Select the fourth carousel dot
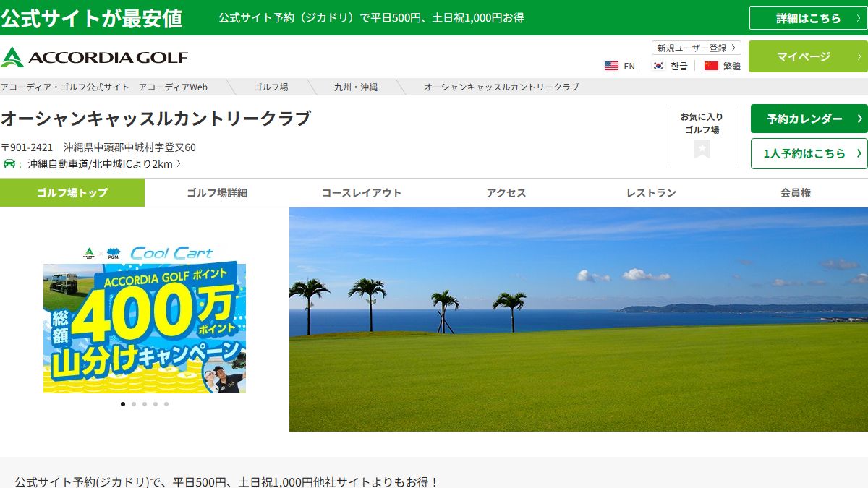Viewport: 868px width, 488px height. click(156, 404)
